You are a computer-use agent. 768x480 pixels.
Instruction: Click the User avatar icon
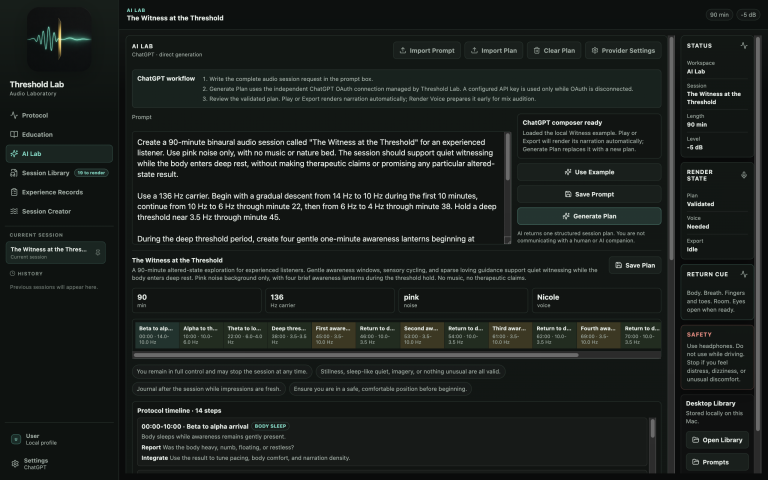click(x=16, y=439)
